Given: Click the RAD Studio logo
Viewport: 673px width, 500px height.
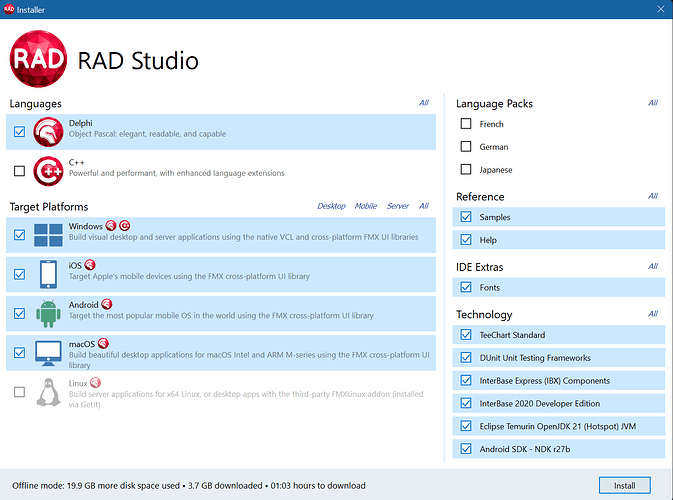Looking at the screenshot, I should [x=38, y=60].
